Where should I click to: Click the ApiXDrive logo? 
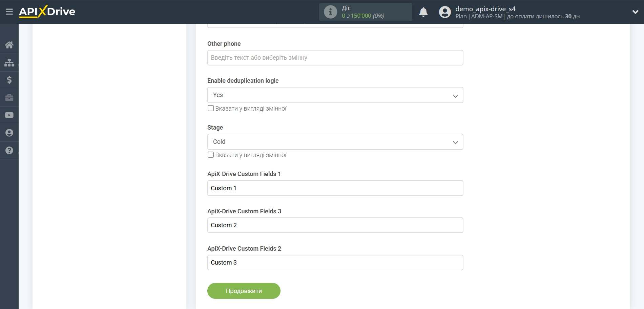pyautogui.click(x=47, y=12)
